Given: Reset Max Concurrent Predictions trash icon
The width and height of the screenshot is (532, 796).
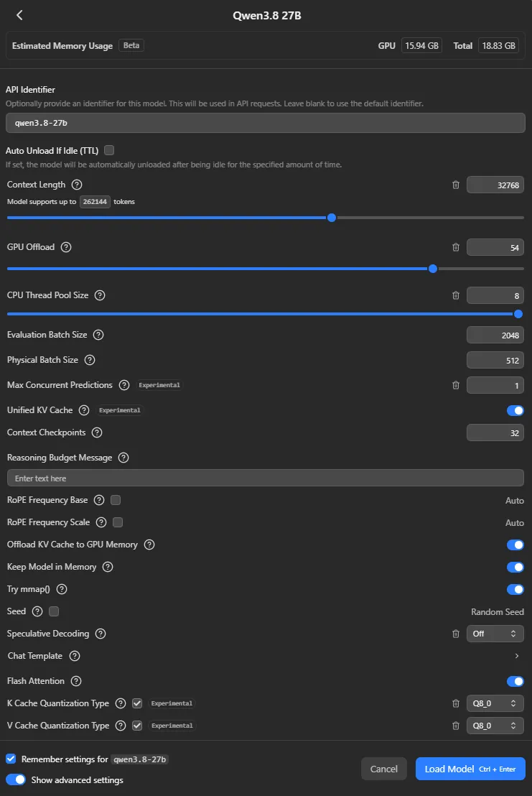Looking at the screenshot, I should [455, 385].
